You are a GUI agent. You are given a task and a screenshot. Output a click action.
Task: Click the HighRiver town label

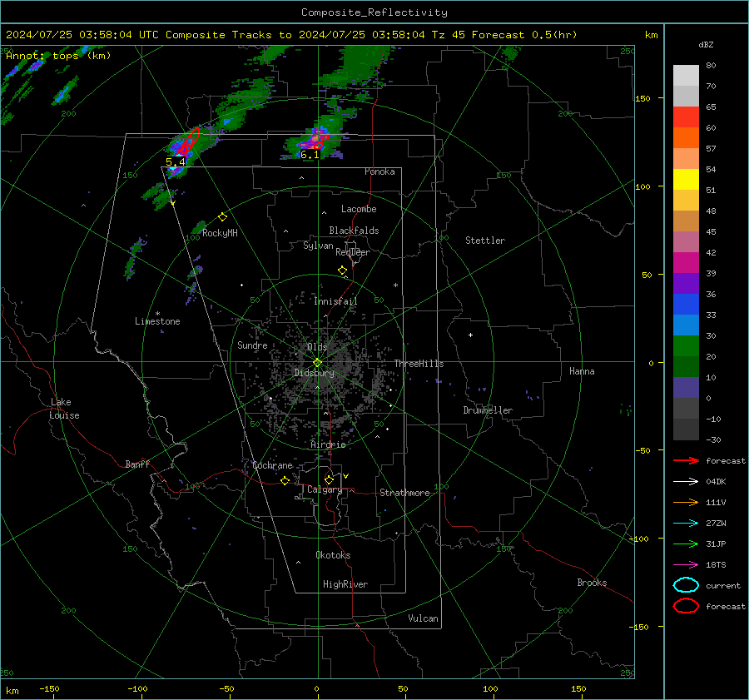coord(345,584)
